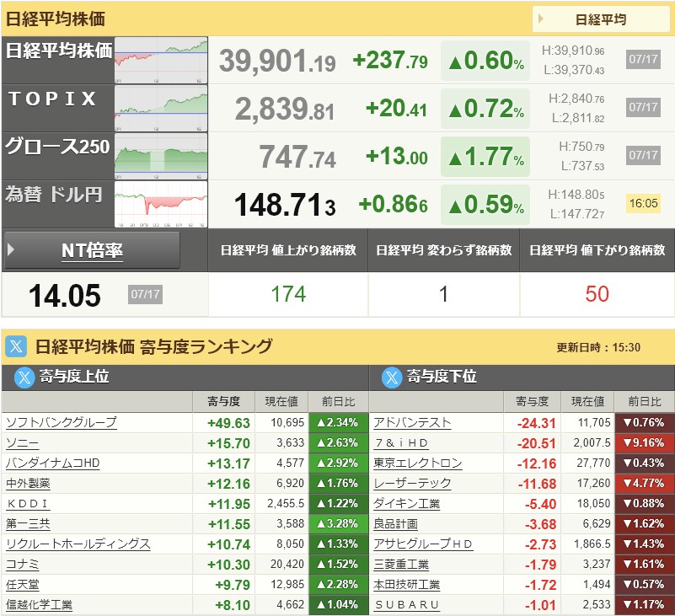Open the 本田技研工業 stock link
Image resolution: width=675 pixels, height=616 pixels.
tap(406, 584)
